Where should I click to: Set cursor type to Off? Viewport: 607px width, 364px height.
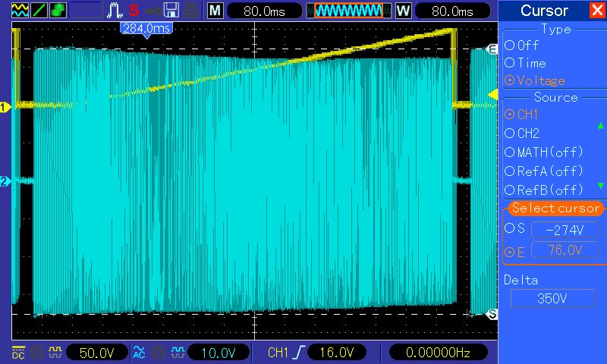509,45
